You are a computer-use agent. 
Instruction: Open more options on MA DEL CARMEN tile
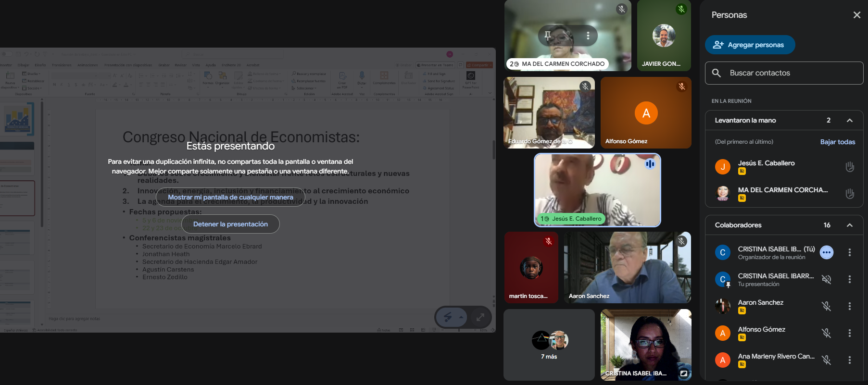click(x=588, y=36)
